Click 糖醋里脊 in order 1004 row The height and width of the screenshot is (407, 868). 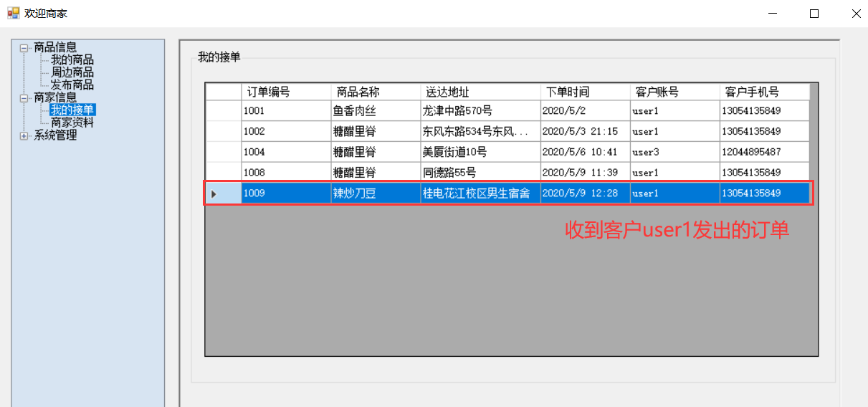376,152
